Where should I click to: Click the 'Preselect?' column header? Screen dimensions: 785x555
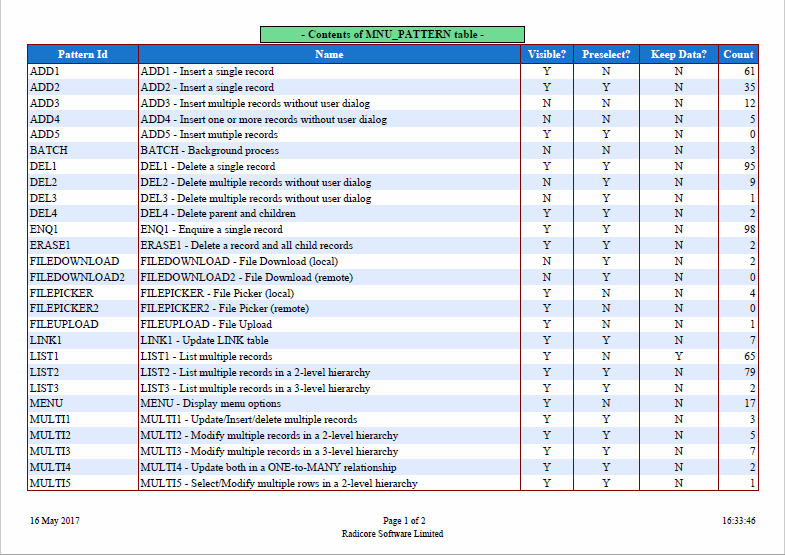tap(606, 55)
